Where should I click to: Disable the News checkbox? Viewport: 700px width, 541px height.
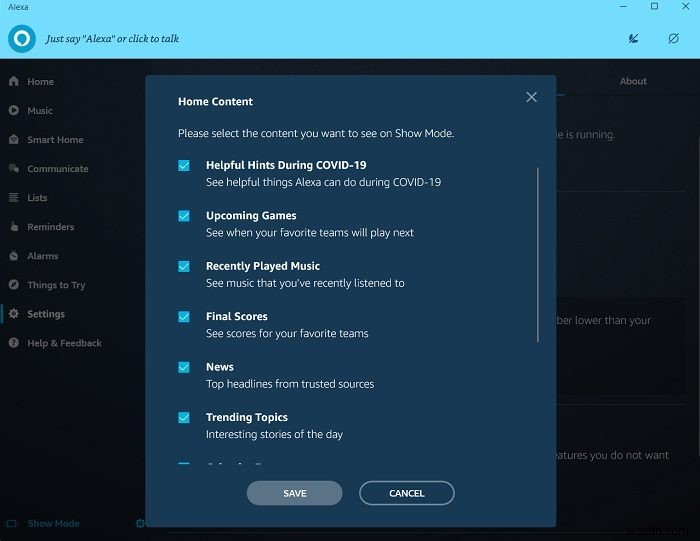point(184,367)
